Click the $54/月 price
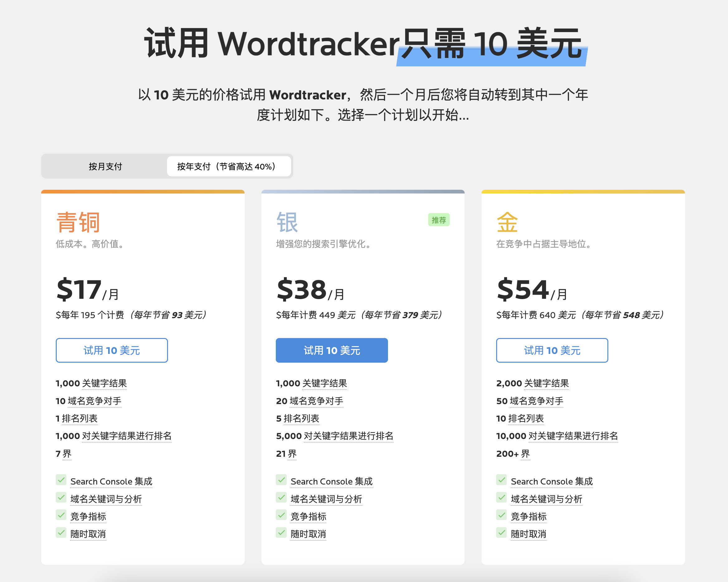This screenshot has width=728, height=582. pyautogui.click(x=532, y=289)
